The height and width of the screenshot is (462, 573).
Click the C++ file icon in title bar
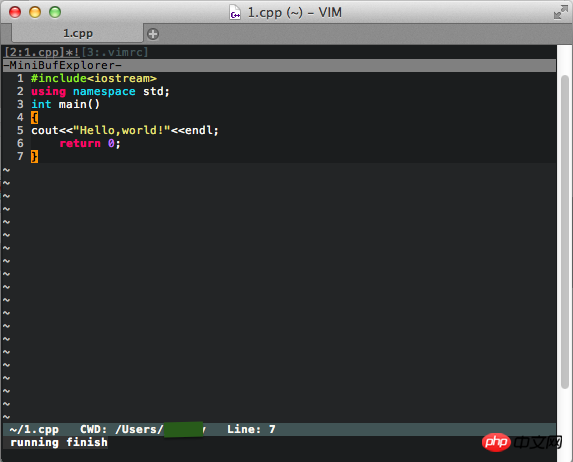tap(235, 12)
